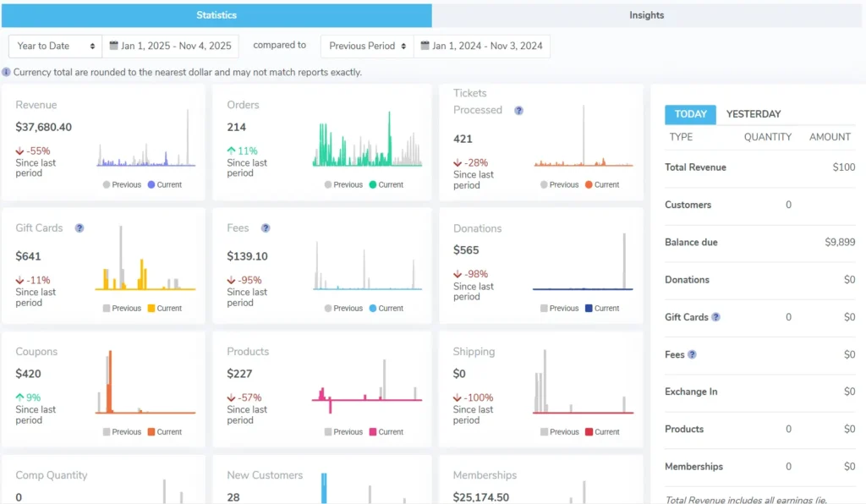
Task: Click the $37,680.40 revenue value
Action: pos(44,128)
